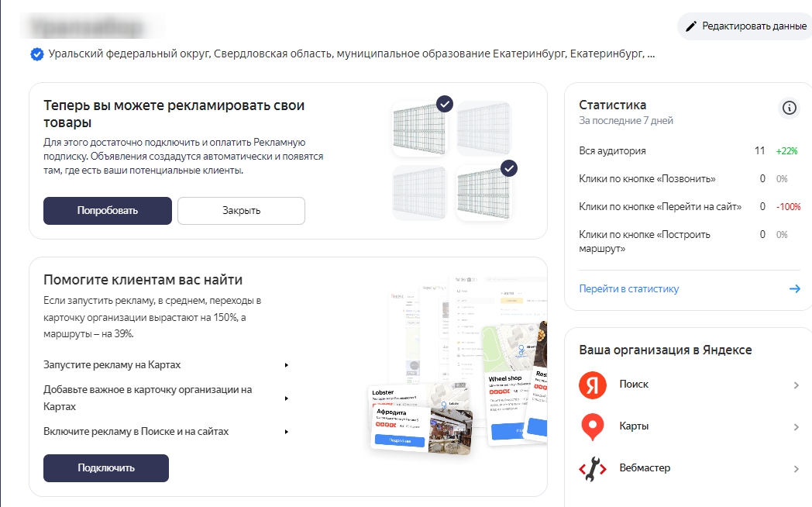812x507 pixels.
Task: Follow the Перейти в статистику link
Action: pos(628,289)
